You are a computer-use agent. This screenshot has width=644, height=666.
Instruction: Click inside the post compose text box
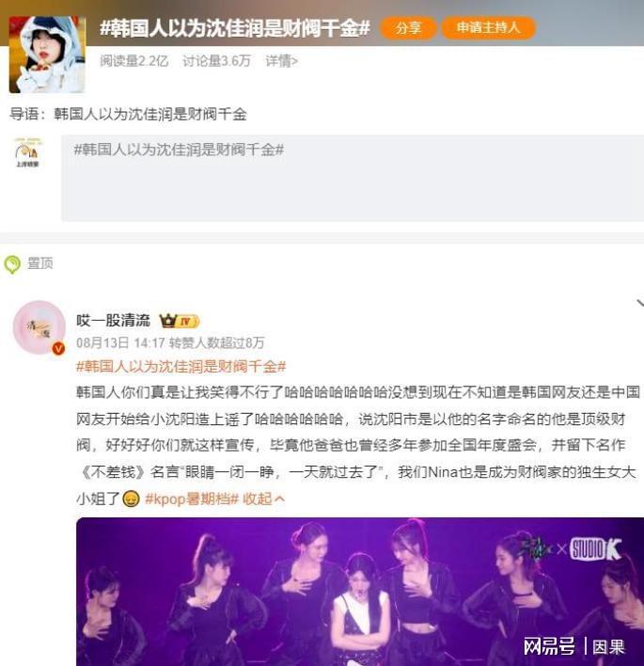click(x=353, y=178)
